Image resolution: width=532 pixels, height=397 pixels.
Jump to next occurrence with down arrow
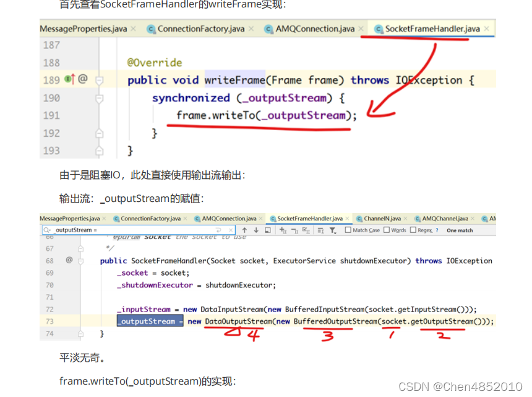click(256, 230)
